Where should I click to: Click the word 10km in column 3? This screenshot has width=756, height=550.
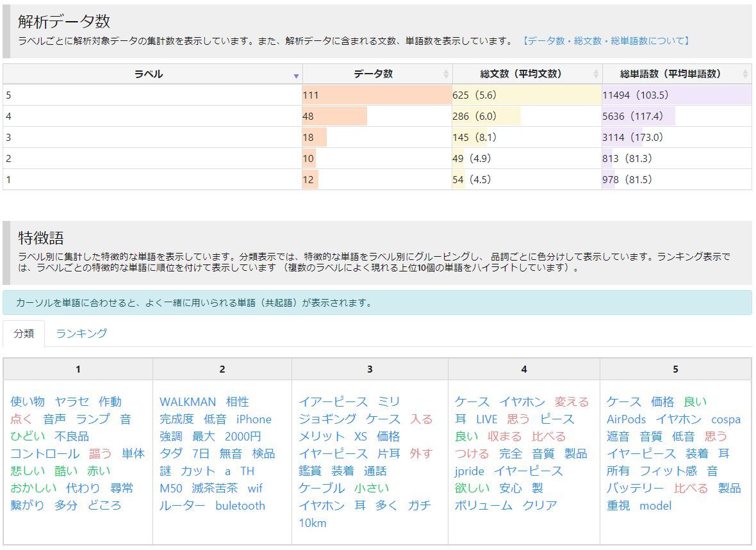[x=312, y=523]
